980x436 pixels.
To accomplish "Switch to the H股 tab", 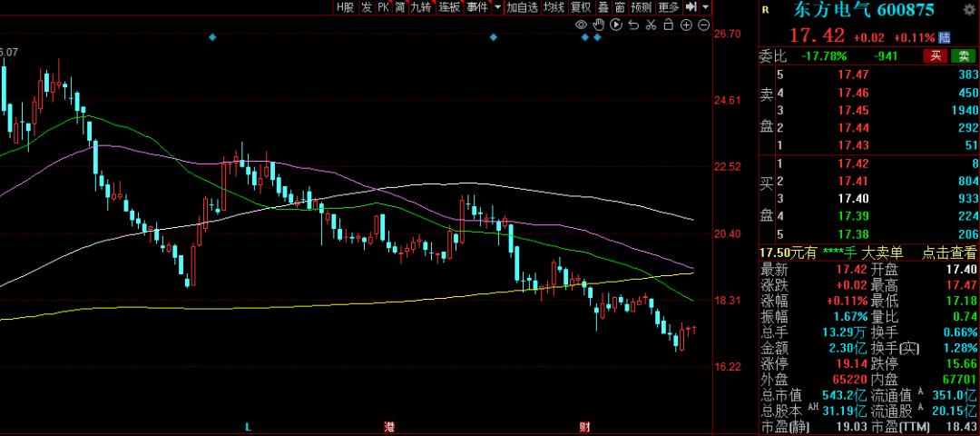I will (345, 7).
